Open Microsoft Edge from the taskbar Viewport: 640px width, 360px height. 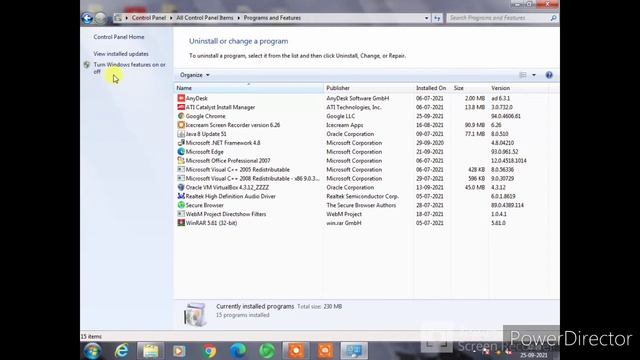238,351
